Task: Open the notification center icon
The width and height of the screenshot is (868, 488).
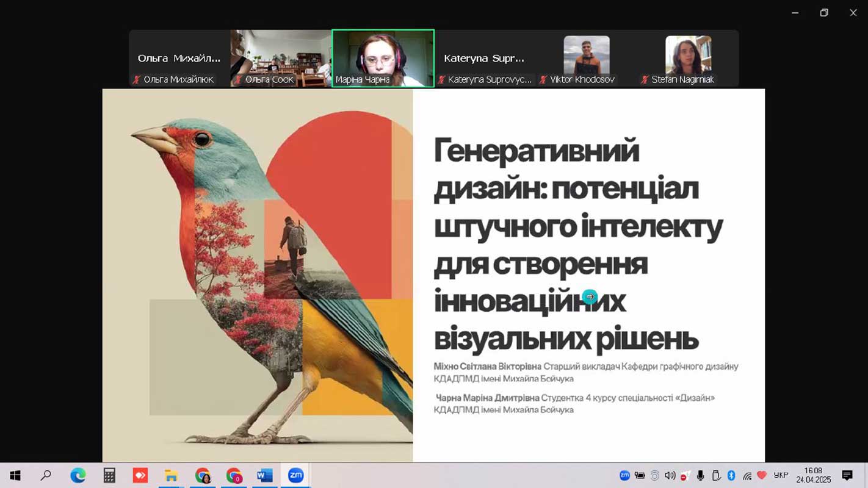Action: (847, 476)
